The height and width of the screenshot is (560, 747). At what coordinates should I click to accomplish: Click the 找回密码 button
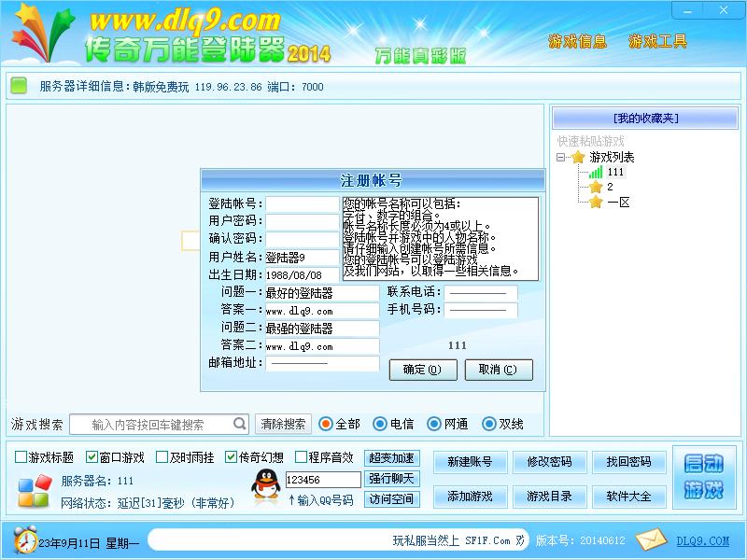click(628, 462)
